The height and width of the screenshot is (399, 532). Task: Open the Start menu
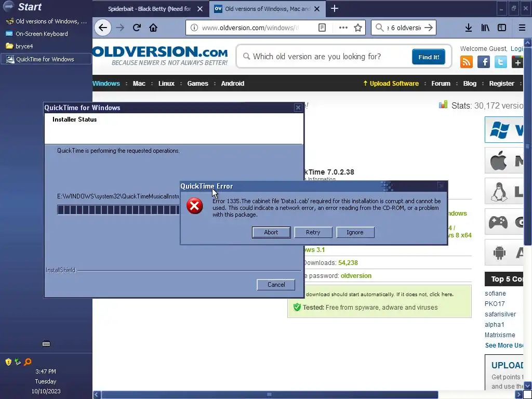(x=22, y=7)
